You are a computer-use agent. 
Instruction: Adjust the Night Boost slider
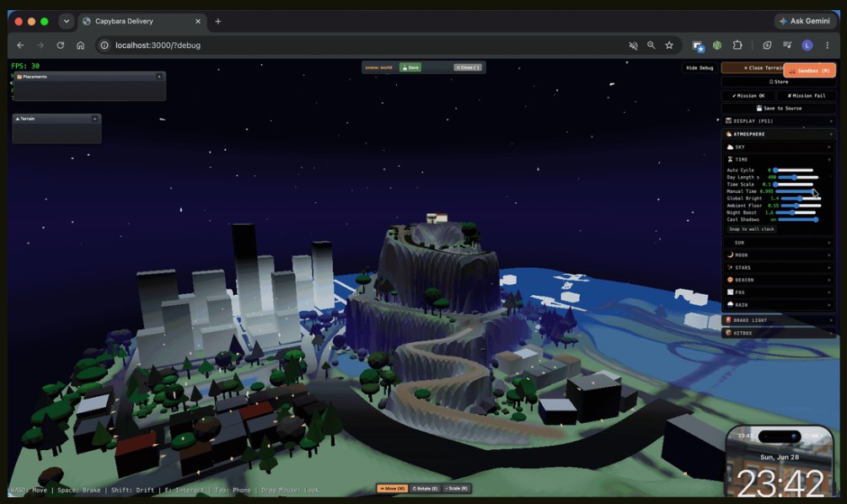tap(796, 212)
